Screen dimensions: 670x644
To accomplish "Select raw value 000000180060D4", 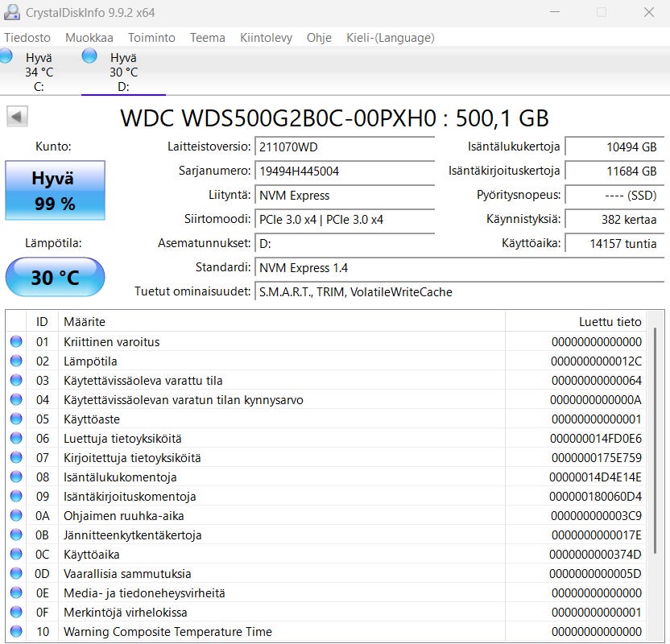I will 595,496.
